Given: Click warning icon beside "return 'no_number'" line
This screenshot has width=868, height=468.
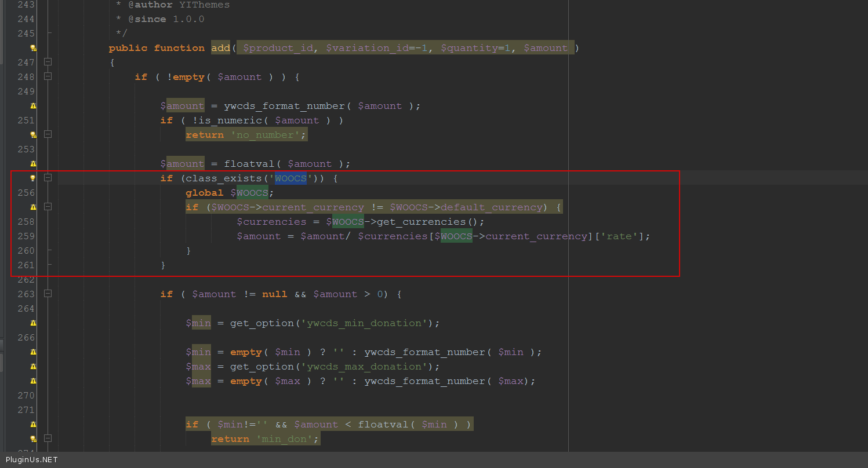Looking at the screenshot, I should [33, 135].
